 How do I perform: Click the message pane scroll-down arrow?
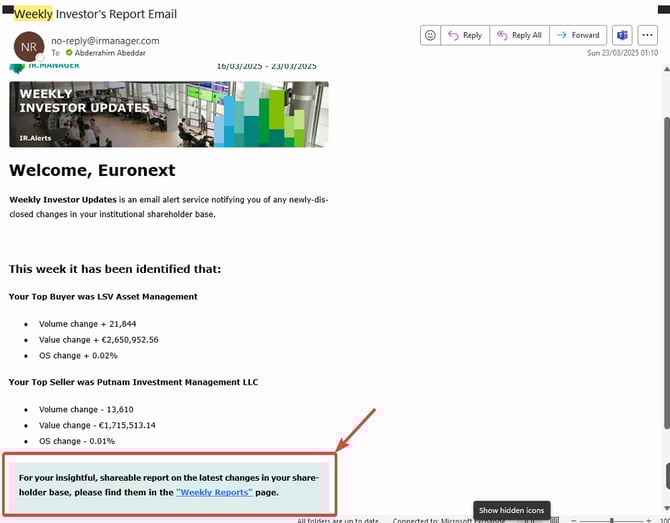pos(666,508)
